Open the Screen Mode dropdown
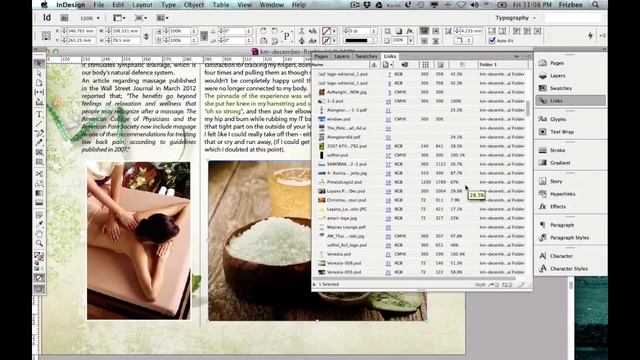Viewport: 640px width, 360px height. pyautogui.click(x=141, y=18)
